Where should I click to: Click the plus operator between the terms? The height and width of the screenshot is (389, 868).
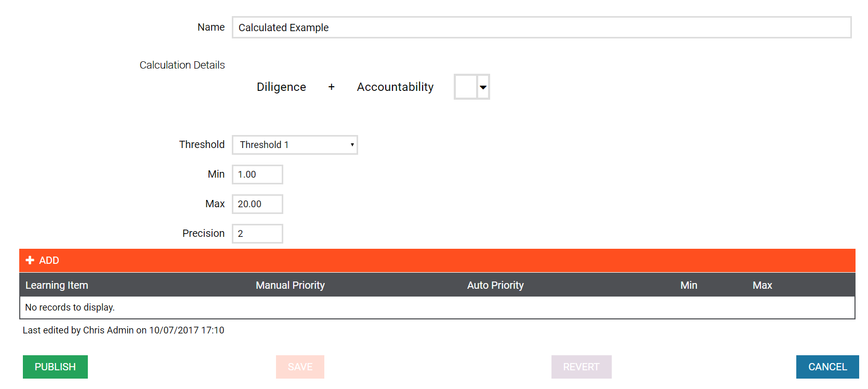tap(331, 87)
